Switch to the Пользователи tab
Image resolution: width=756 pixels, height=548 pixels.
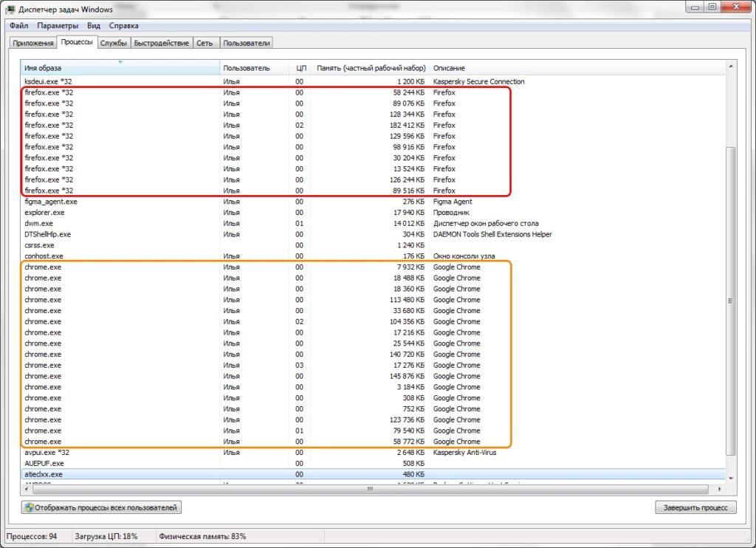[247, 43]
